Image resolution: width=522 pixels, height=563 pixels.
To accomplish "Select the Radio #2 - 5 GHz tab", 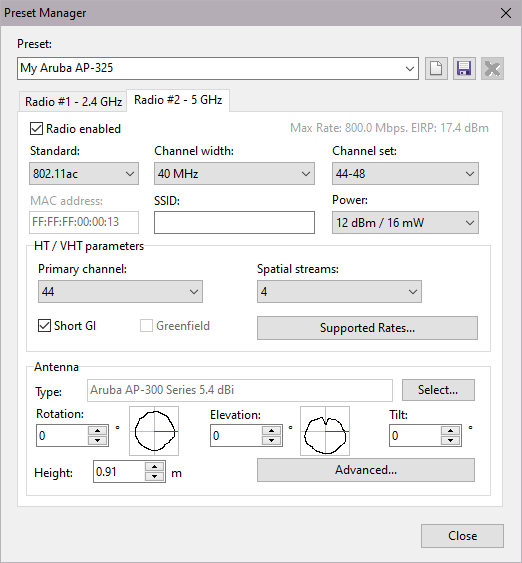I will click(x=178, y=100).
